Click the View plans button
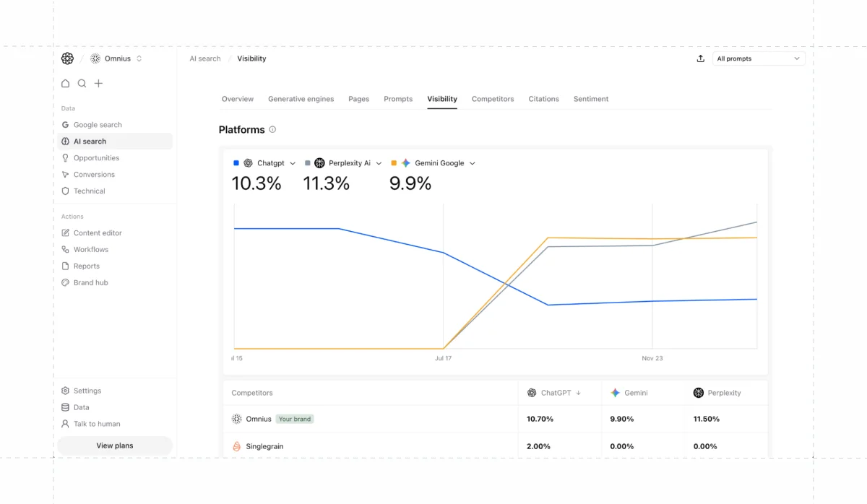Image resolution: width=867 pixels, height=504 pixels. click(x=115, y=446)
